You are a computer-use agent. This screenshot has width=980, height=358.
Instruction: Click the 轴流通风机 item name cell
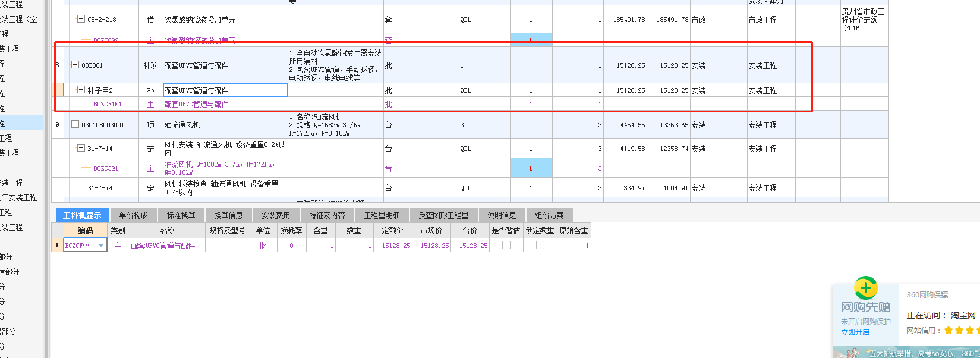(x=225, y=125)
